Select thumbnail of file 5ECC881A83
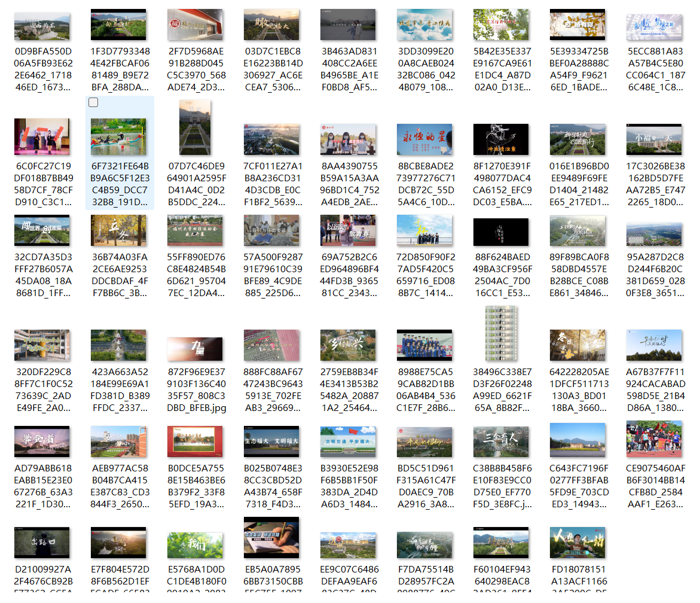Screen dimensions: 700x603 pyautogui.click(x=654, y=28)
